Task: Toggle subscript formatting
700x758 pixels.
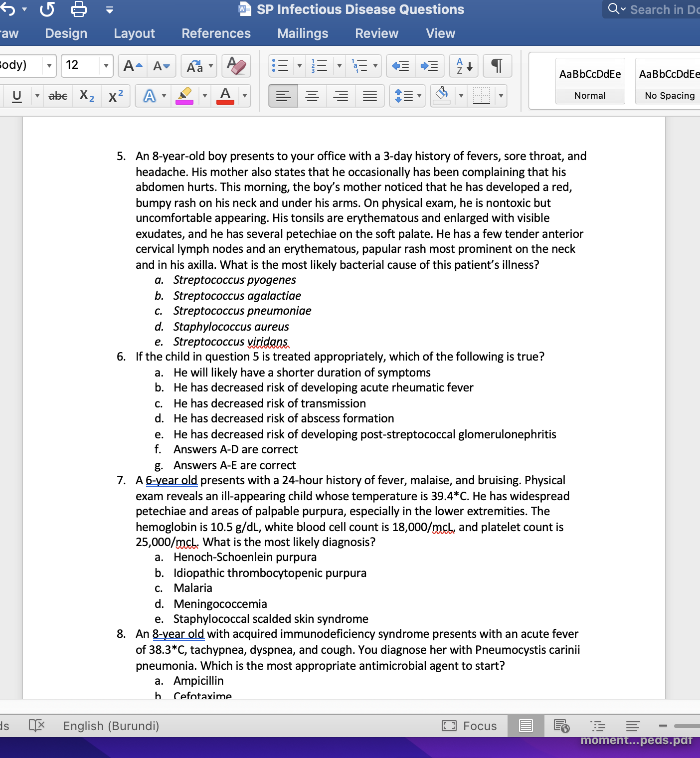Action: tap(87, 96)
